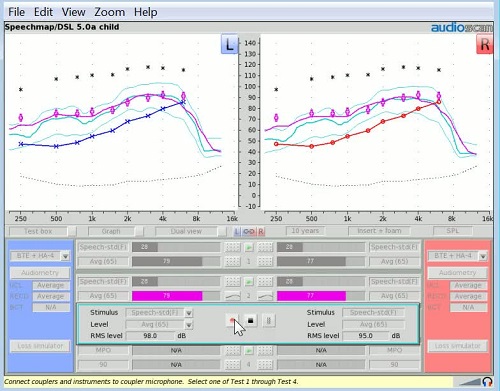Click the right Test 1 Avg (65) level button
Screen dimensions: 500x391
(x=394, y=261)
